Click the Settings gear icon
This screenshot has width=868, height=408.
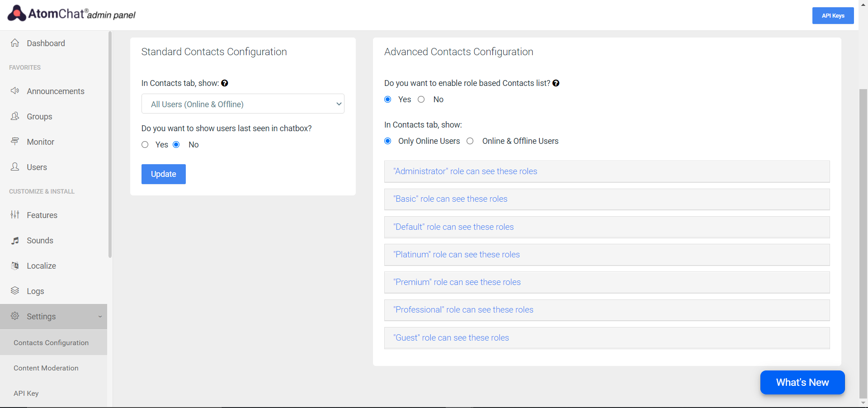15,316
